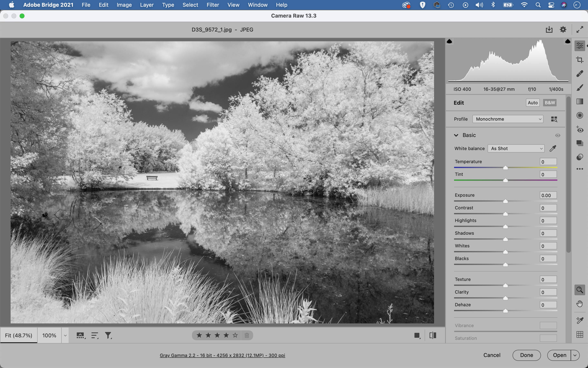This screenshot has width=588, height=368.
Task: Click the Exposure slider handle
Action: pyautogui.click(x=505, y=201)
